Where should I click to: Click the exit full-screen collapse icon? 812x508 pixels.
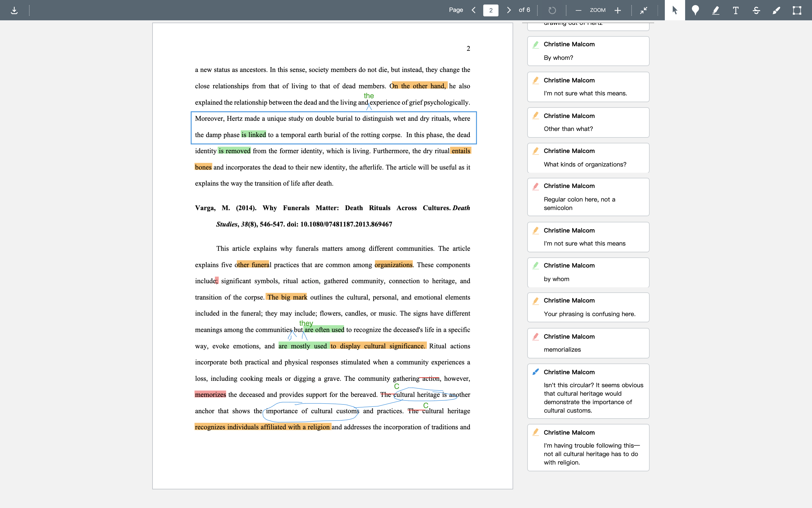pos(644,10)
